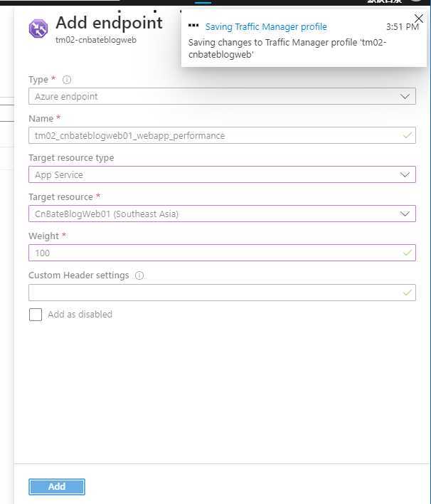Open the Target resource dropdown

[x=222, y=214]
